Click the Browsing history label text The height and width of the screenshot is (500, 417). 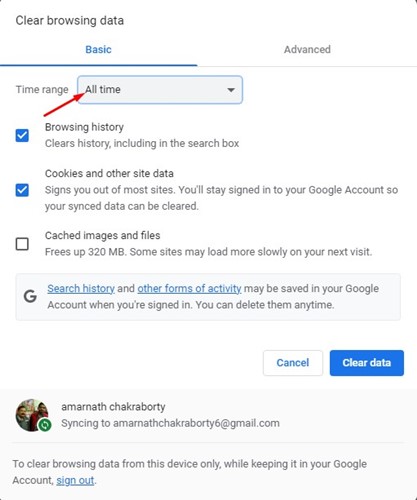pyautogui.click(x=84, y=127)
